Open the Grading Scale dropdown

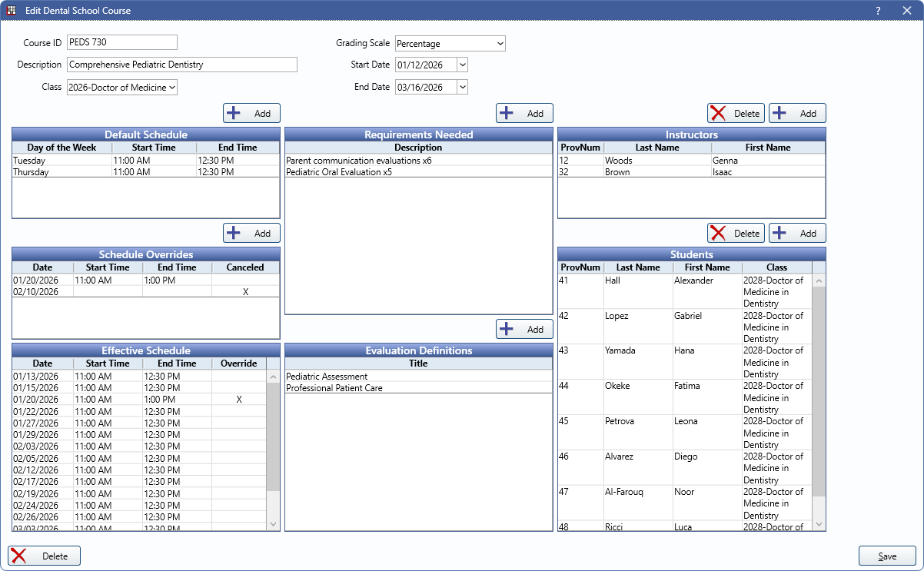(x=450, y=44)
